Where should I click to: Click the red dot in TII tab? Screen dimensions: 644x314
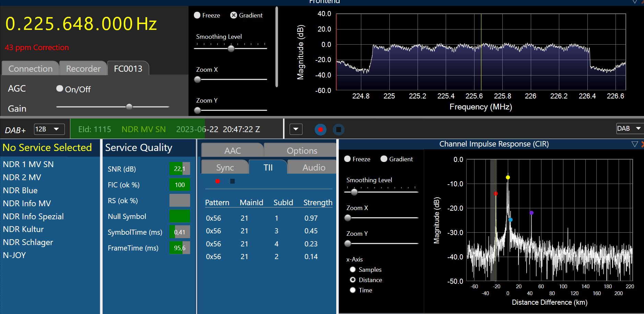218,181
